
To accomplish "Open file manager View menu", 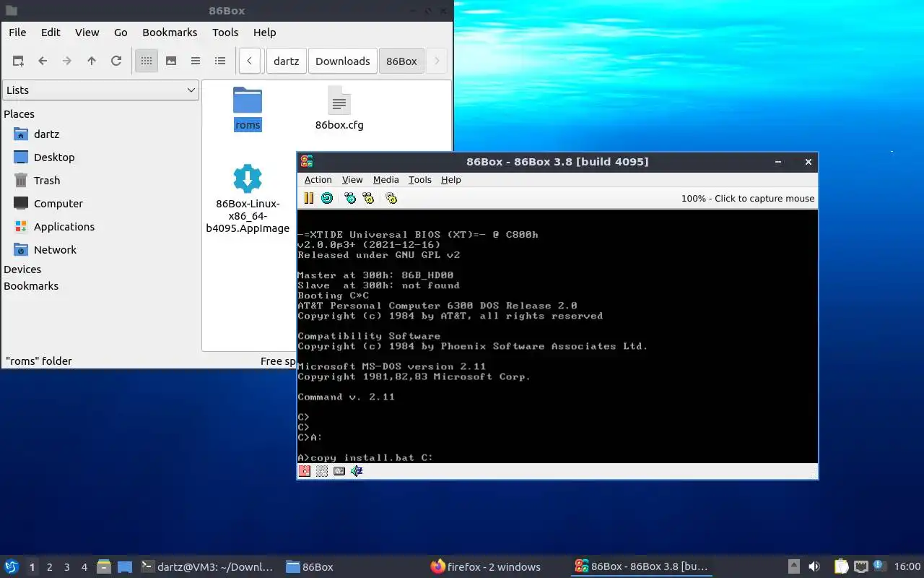I will point(87,33).
